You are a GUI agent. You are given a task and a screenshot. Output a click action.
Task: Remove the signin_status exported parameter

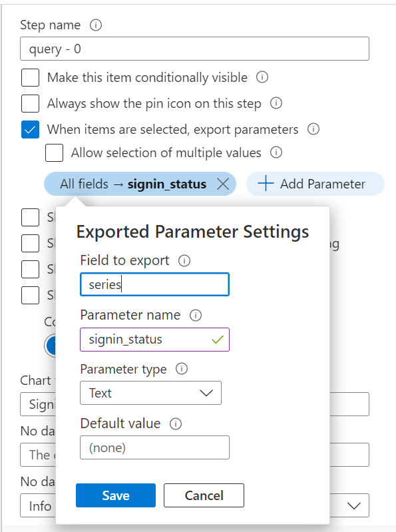(223, 184)
